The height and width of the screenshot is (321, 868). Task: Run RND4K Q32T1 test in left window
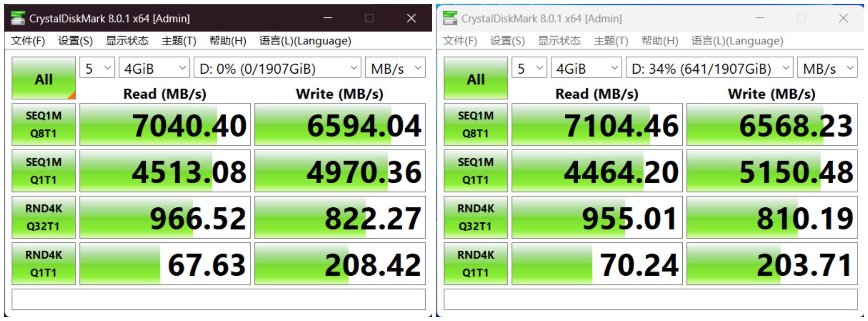pos(44,218)
